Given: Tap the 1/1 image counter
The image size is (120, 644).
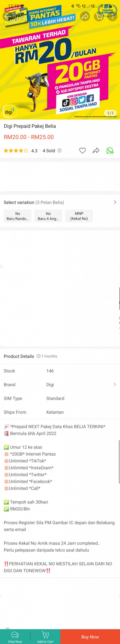Looking at the screenshot, I should click(110, 113).
